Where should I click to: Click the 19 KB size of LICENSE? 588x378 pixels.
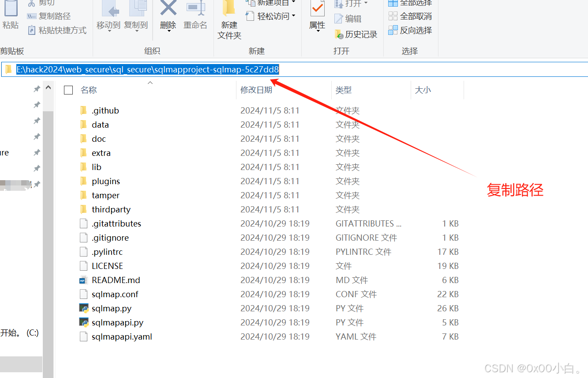coord(448,266)
